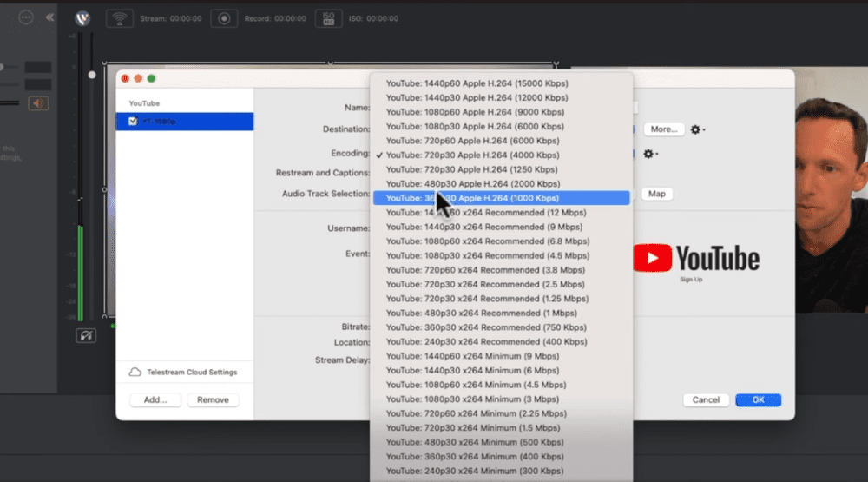Adjust the audio volume slider knob
Image resolution: width=868 pixels, height=482 pixels.
coord(92,75)
